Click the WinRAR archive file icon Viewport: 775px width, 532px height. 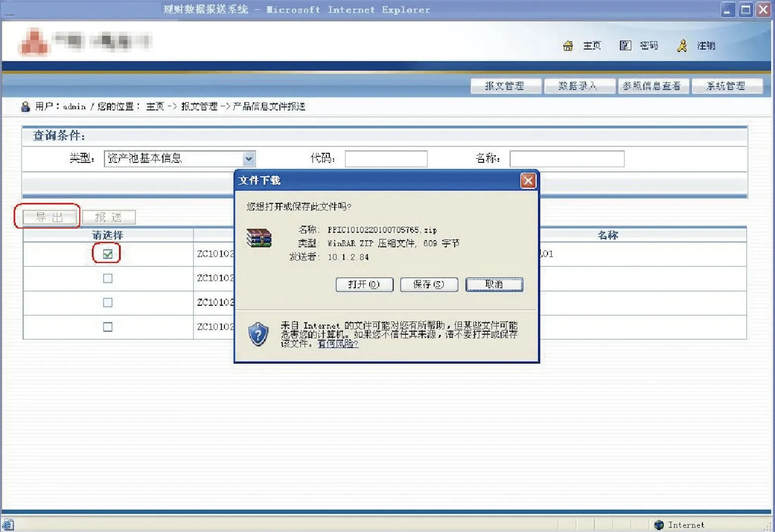[x=259, y=238]
